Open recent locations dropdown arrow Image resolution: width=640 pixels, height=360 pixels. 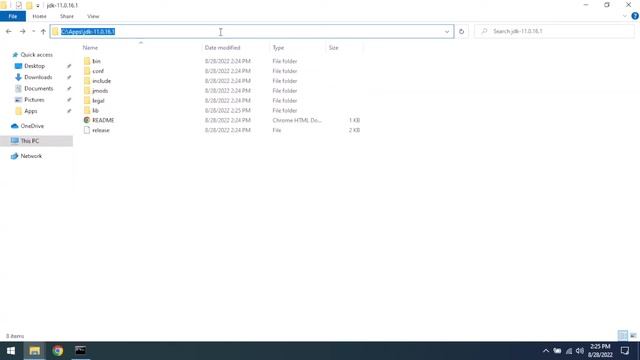[33, 31]
